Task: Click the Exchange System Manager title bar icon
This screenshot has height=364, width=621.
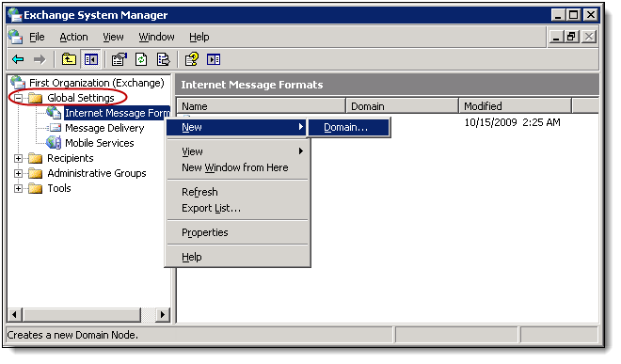Action: (x=15, y=15)
